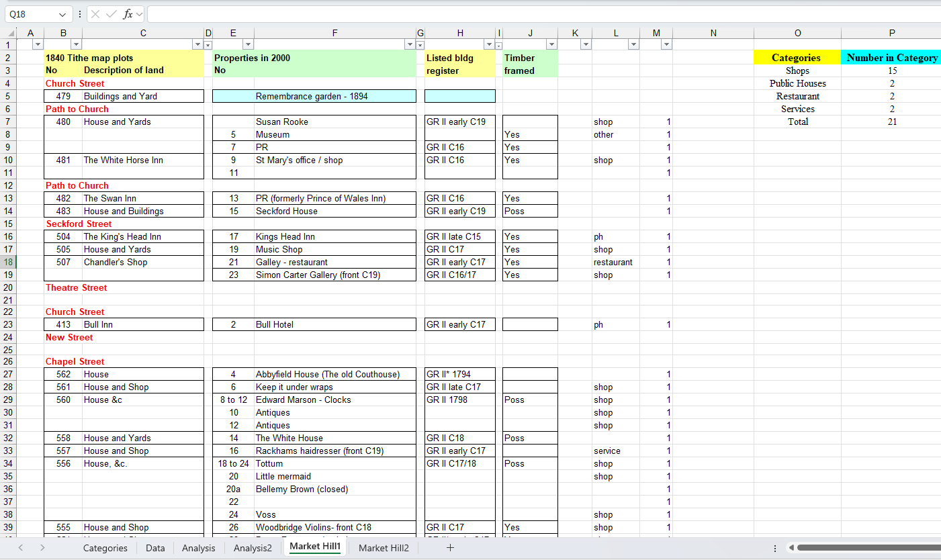Click the horizontal scrollbar left arrow
Viewport: 941px width, 560px height.
pos(791,548)
